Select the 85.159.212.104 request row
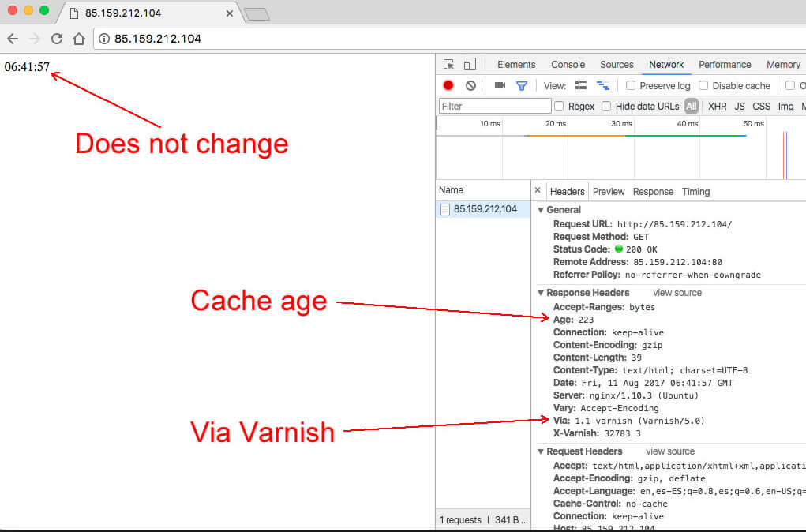 (x=483, y=209)
